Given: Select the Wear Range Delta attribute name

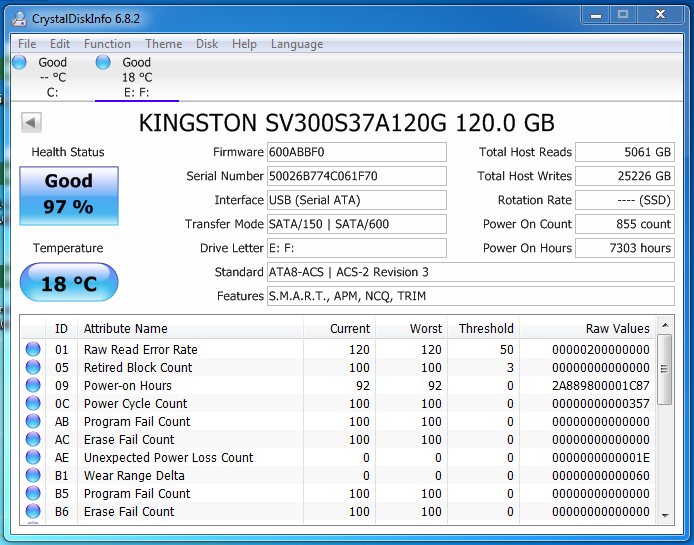Looking at the screenshot, I should tap(134, 475).
